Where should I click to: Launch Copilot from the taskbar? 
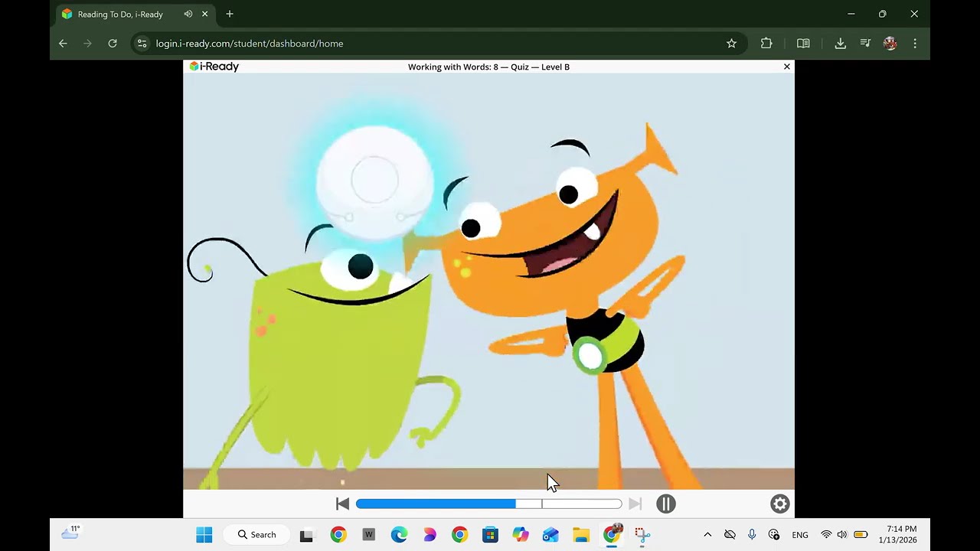pyautogui.click(x=521, y=535)
